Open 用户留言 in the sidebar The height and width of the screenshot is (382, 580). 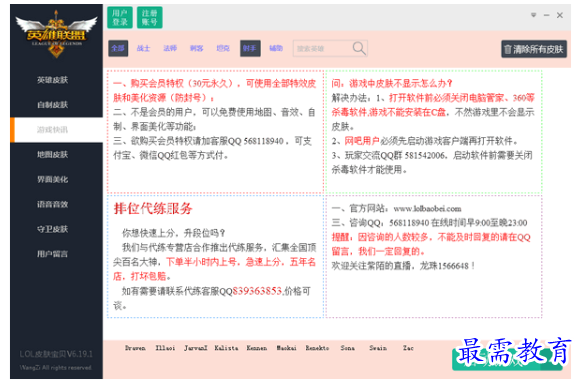tap(53, 254)
